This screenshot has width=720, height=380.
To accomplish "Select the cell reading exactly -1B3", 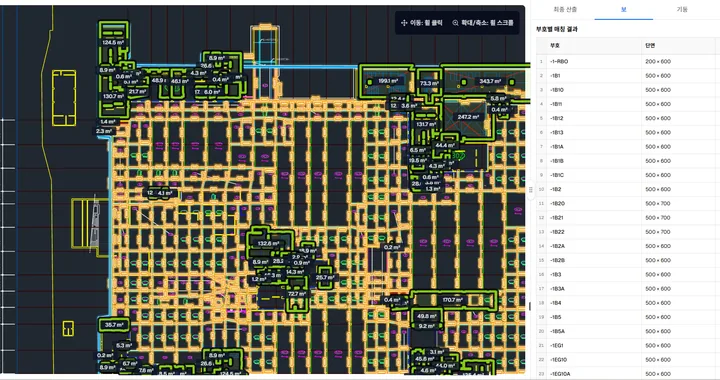I will 593,274.
